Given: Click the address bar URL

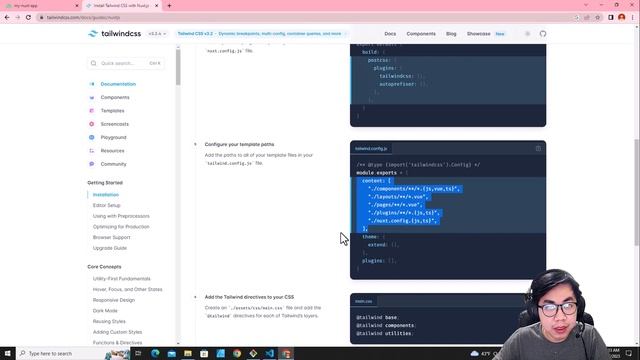Looking at the screenshot, I should click(x=83, y=18).
